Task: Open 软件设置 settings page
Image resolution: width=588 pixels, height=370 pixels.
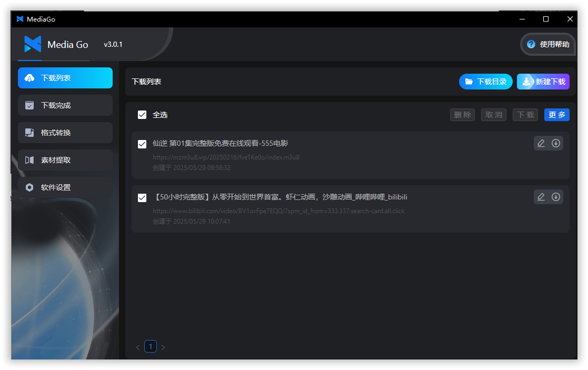Action: click(65, 187)
